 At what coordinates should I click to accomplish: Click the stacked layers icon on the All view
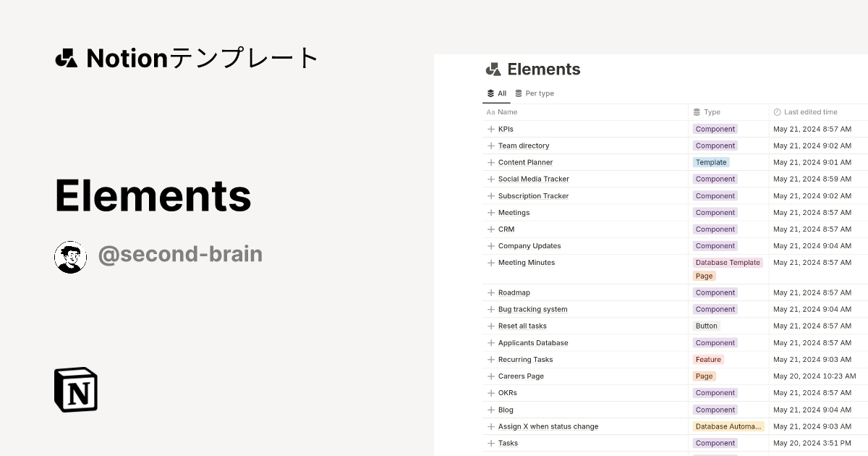click(x=490, y=93)
